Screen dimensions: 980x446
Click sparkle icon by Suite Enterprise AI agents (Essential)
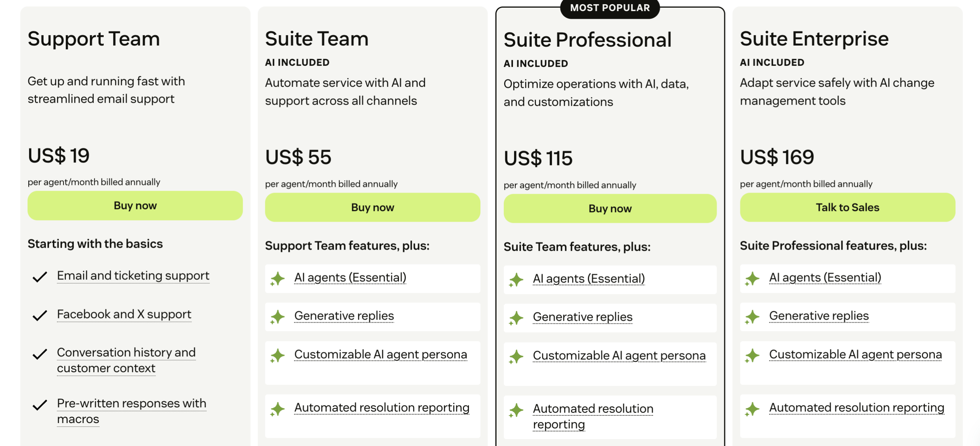[x=752, y=278]
